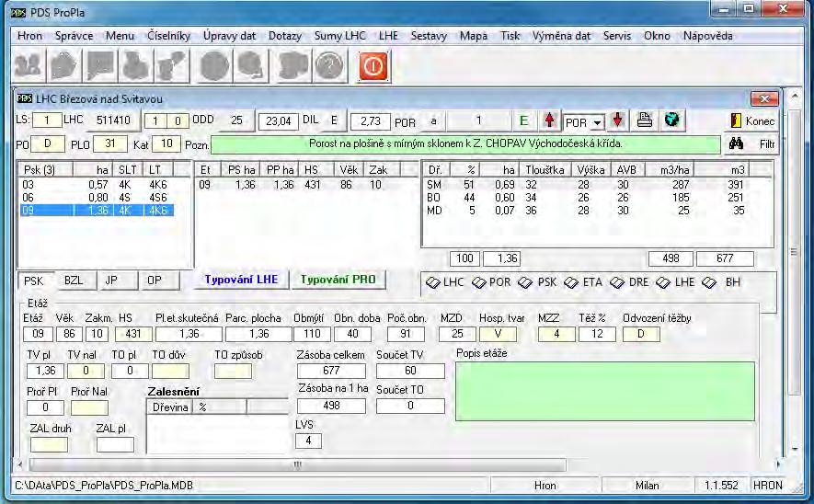Switch to the PSK tab
Screen dimensions: 814x504
(x=35, y=281)
